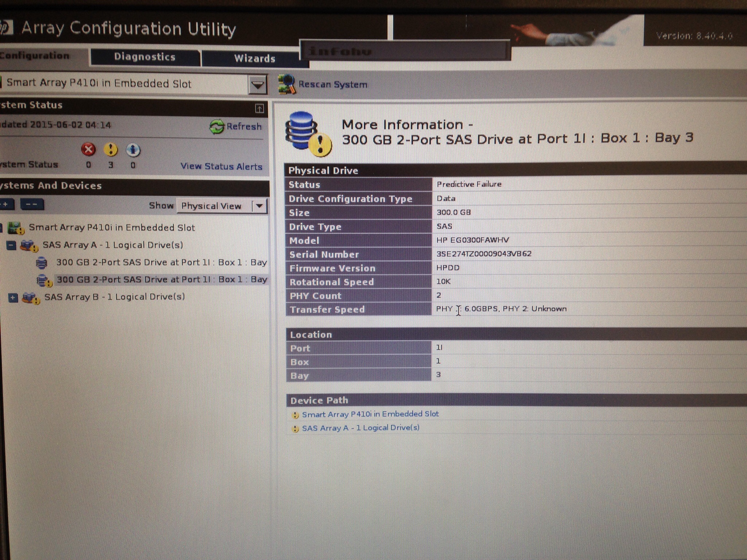Viewport: 747px width, 560px height.
Task: Switch to the Diagnostics tab
Action: coord(145,57)
